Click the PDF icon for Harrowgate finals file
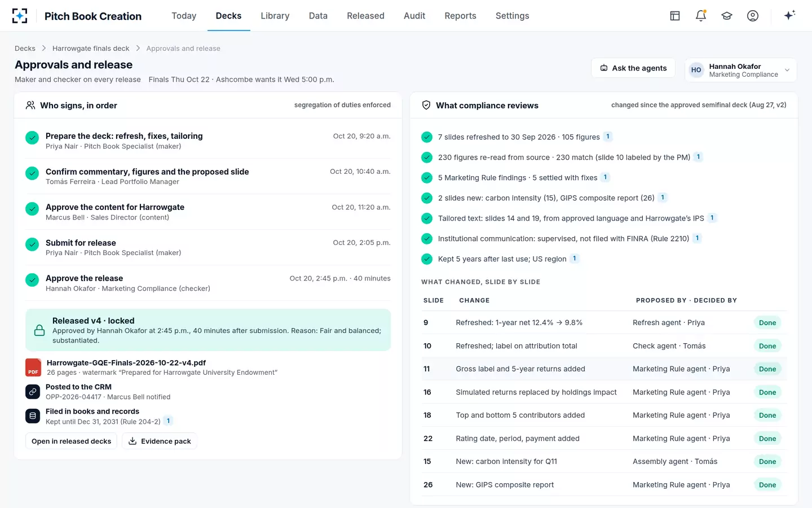812x508 pixels. 33,367
